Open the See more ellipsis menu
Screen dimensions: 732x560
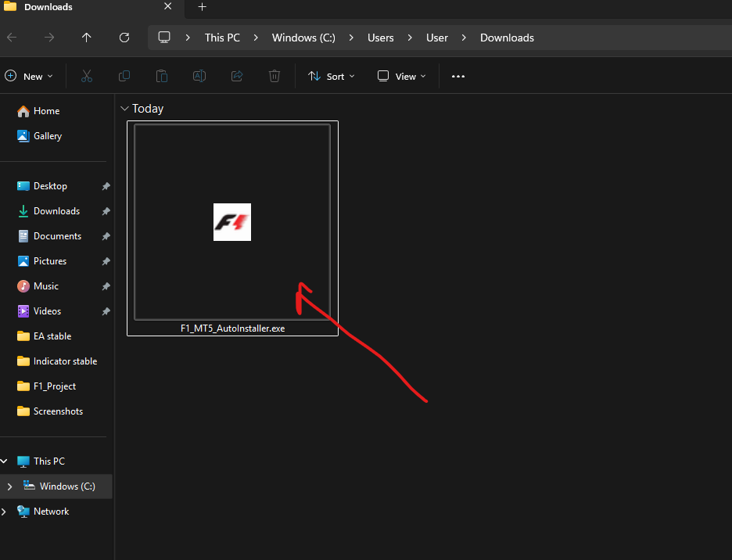tap(458, 76)
